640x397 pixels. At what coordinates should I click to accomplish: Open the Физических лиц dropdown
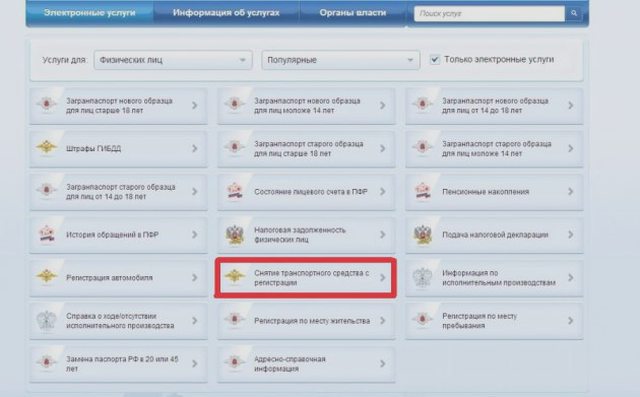(173, 60)
